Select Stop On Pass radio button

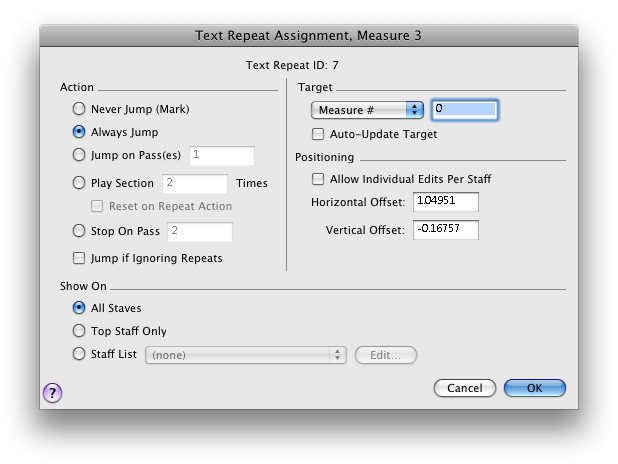(79, 231)
